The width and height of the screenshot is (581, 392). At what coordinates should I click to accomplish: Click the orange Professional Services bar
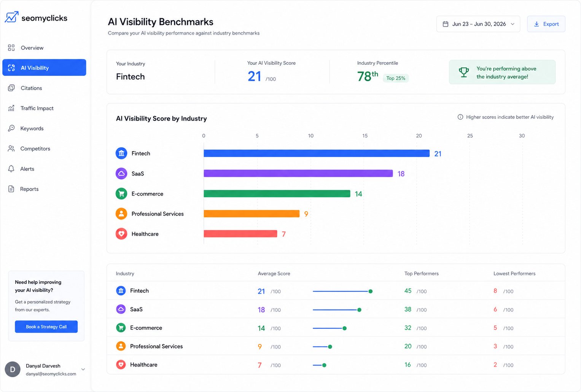pos(252,214)
